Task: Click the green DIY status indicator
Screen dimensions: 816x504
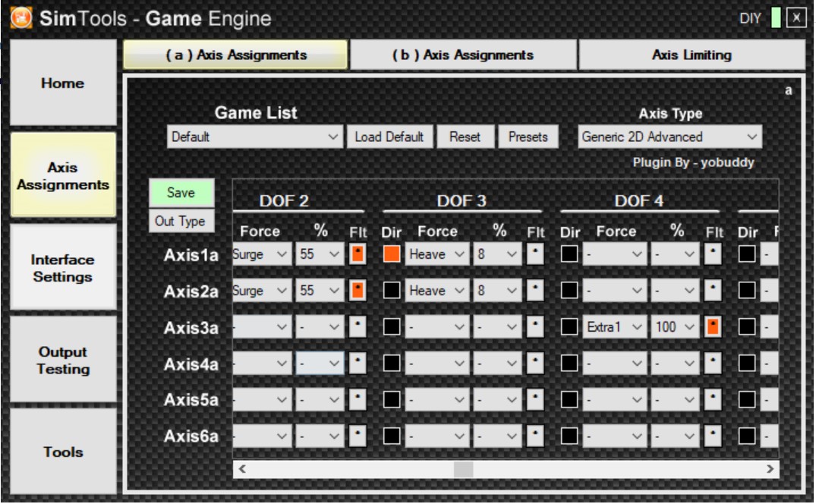Action: [776, 18]
